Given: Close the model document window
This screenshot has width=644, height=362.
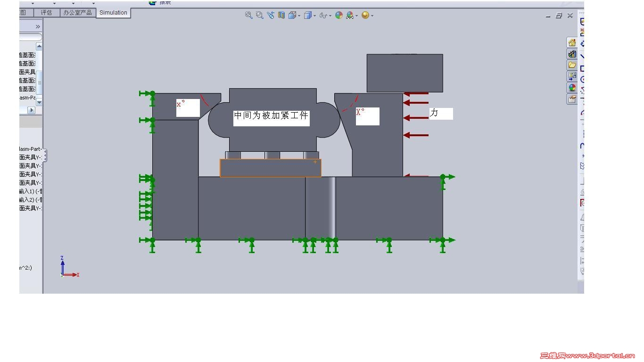Looking at the screenshot, I should tap(570, 16).
